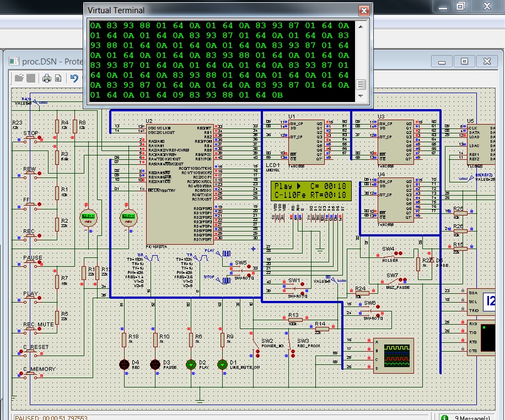Screen dimensions: 505x420
Task: Toggle the SW6 rotary switch
Action: [x=370, y=310]
